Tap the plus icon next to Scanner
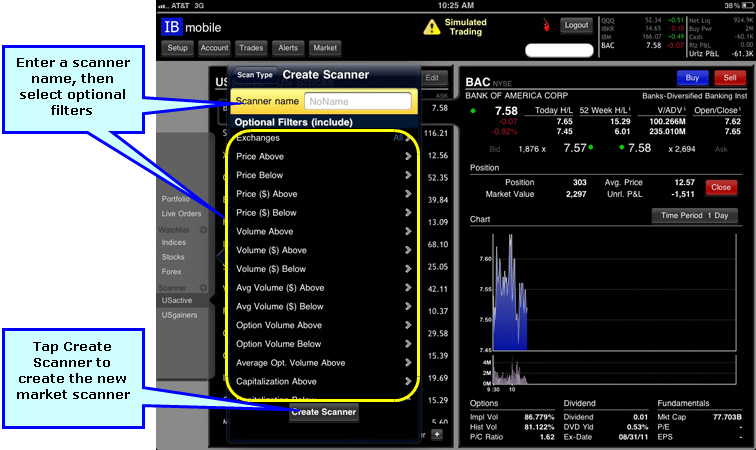Screen dimensions: 756x450 pos(203,288)
